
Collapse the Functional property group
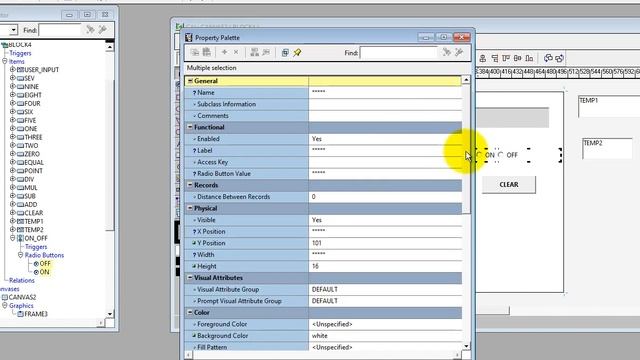coord(190,127)
